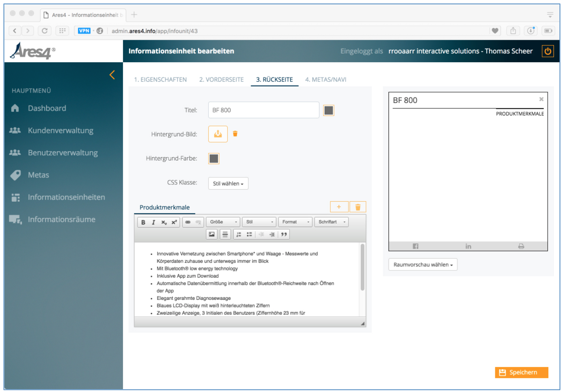Switch to the 2. VORDERSEITE tab
This screenshot has width=562, height=392.
(x=222, y=80)
